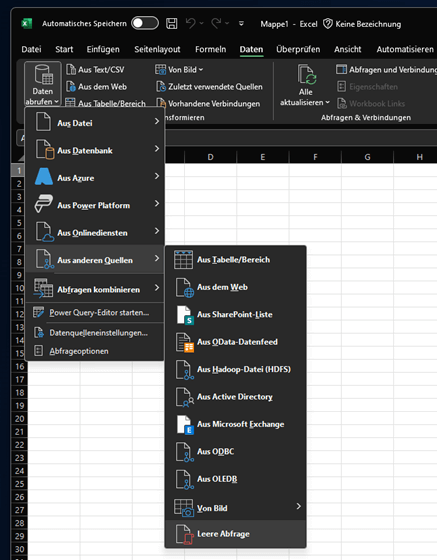Image resolution: width=437 pixels, height=560 pixels.
Task: Open Abfrageoptionen
Action: (95, 351)
